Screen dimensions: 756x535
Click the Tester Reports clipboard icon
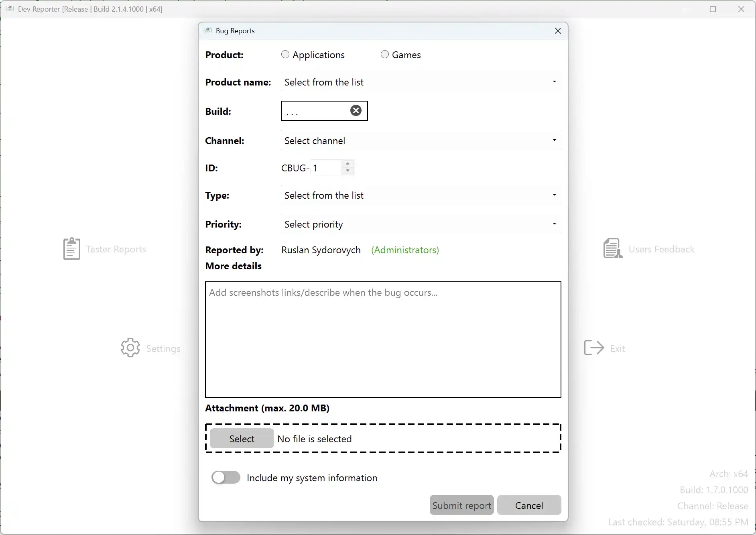pyautogui.click(x=72, y=248)
